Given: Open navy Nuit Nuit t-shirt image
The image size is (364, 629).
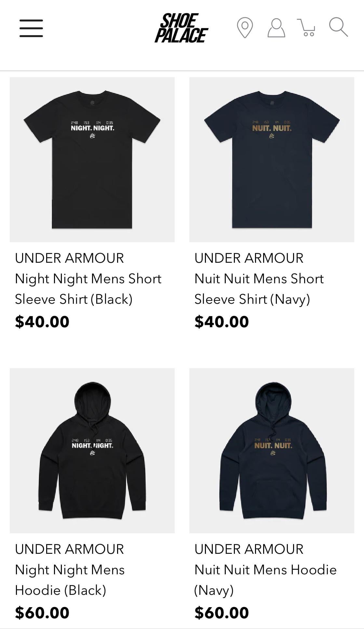Looking at the screenshot, I should tap(272, 160).
